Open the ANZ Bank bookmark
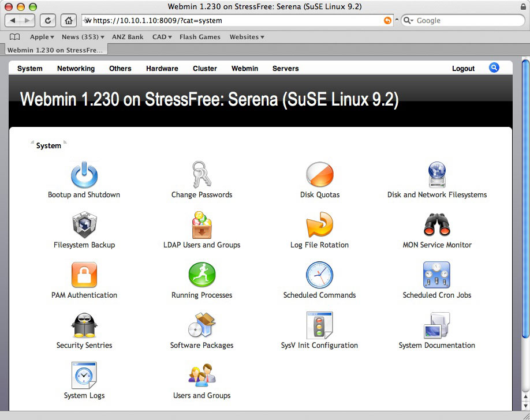 coord(128,37)
